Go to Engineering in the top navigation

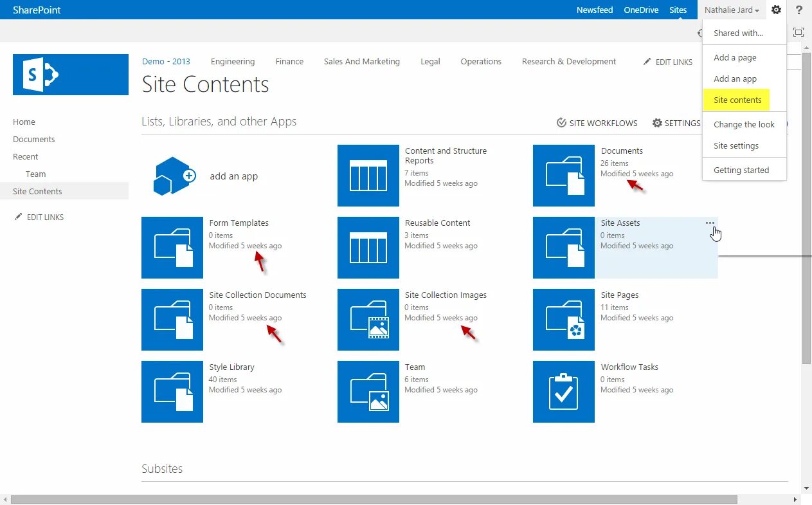(x=233, y=62)
